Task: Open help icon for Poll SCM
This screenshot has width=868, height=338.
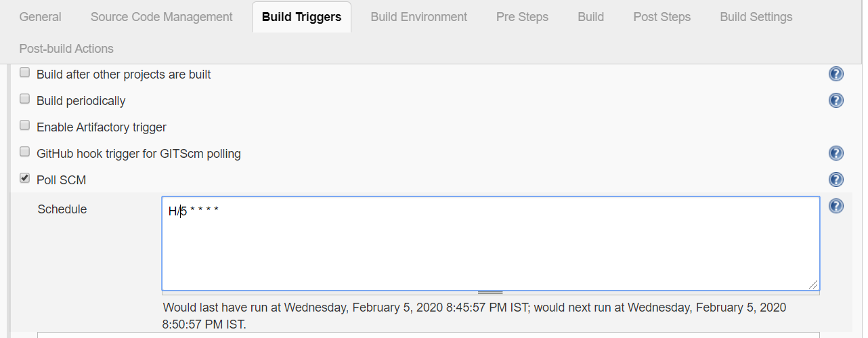Action: [x=836, y=179]
